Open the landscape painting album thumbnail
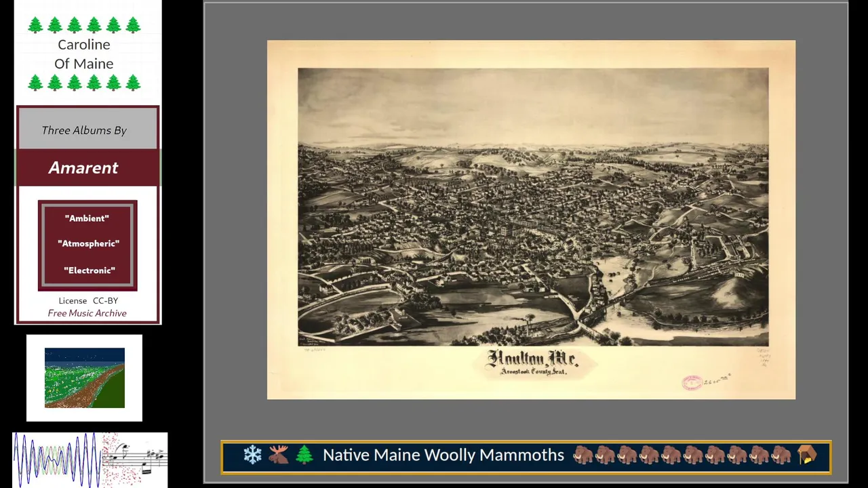The image size is (868, 488). pyautogui.click(x=85, y=378)
